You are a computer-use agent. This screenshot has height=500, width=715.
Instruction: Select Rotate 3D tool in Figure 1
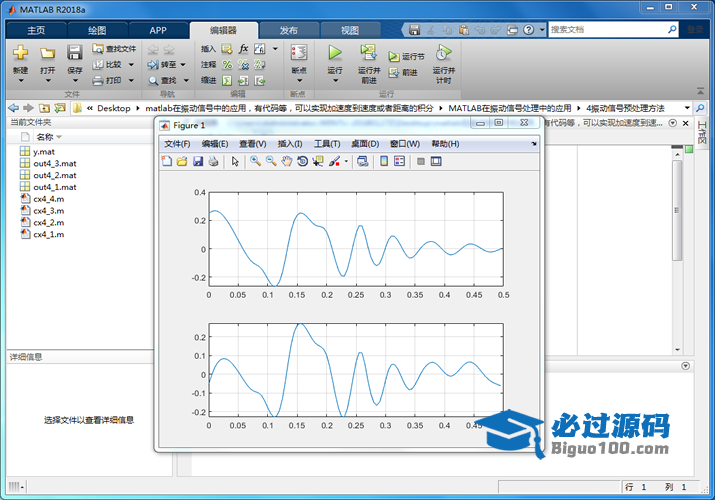click(302, 161)
